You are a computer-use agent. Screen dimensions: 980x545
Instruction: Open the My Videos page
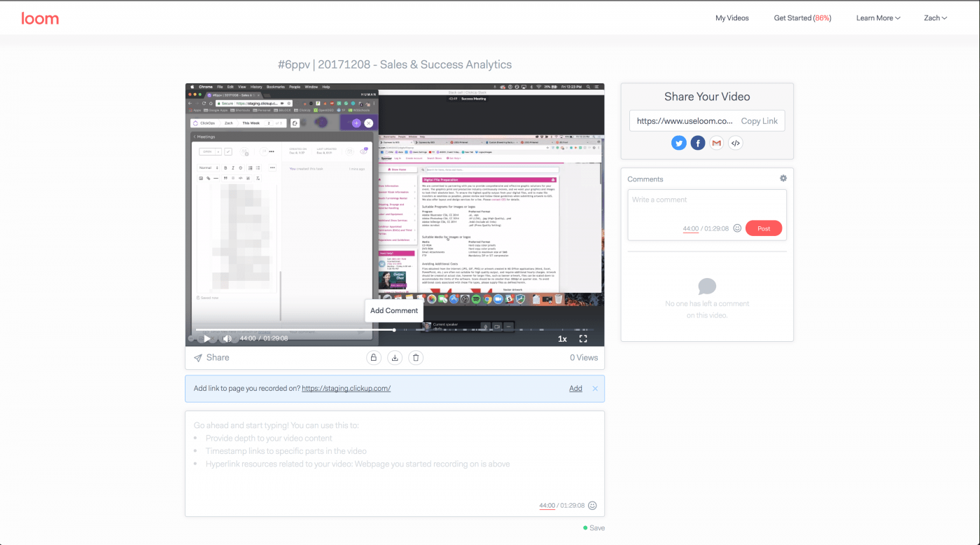click(731, 18)
